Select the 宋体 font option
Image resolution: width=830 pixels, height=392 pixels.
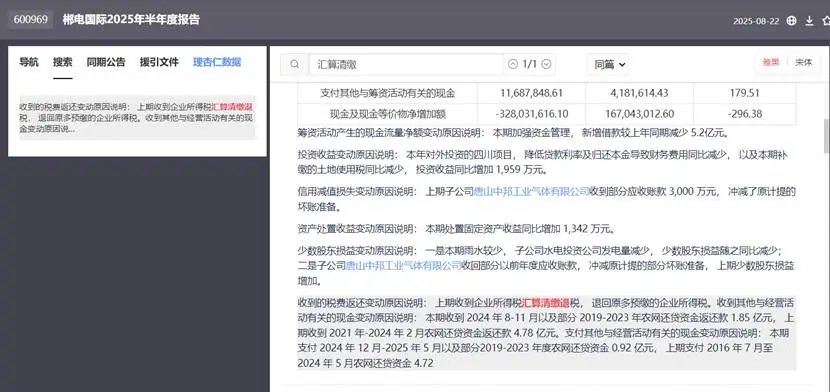pyautogui.click(x=803, y=62)
